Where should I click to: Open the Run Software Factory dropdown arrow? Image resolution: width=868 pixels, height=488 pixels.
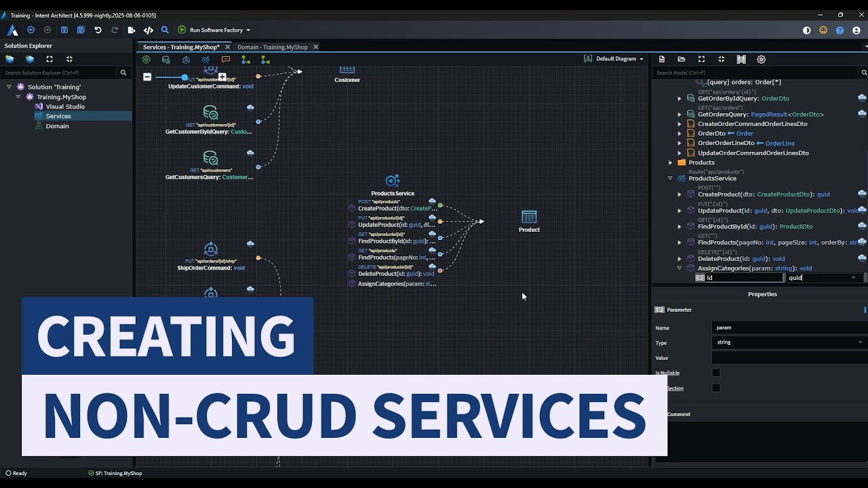248,30
